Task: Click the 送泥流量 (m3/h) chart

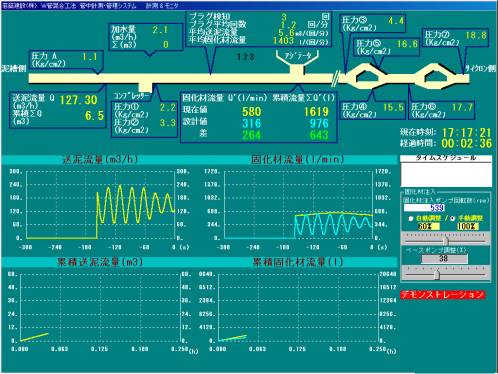Action: click(x=101, y=209)
